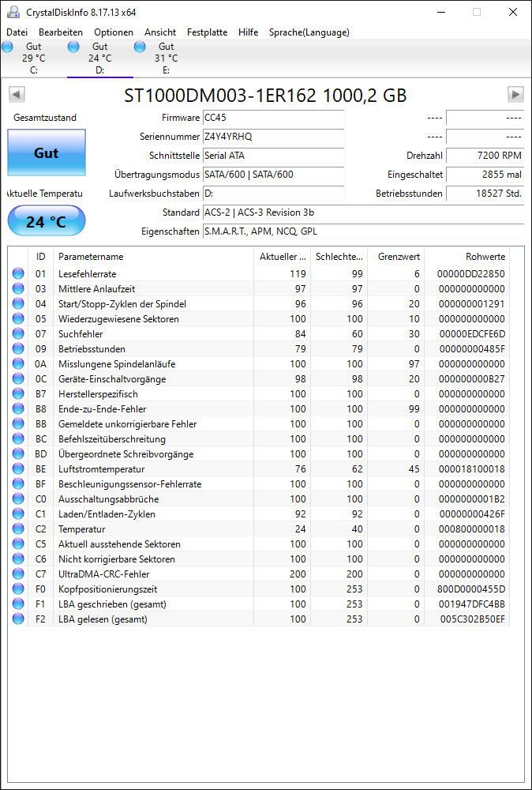The width and height of the screenshot is (532, 790).
Task: Click the Rohwerte column header
Action: 467,257
